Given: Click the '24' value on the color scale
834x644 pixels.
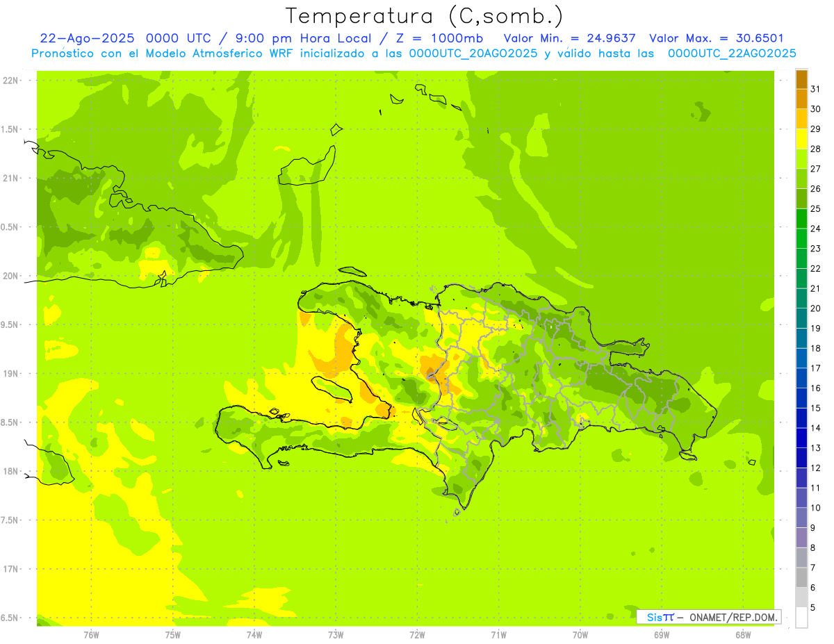Looking at the screenshot, I should [x=816, y=229].
